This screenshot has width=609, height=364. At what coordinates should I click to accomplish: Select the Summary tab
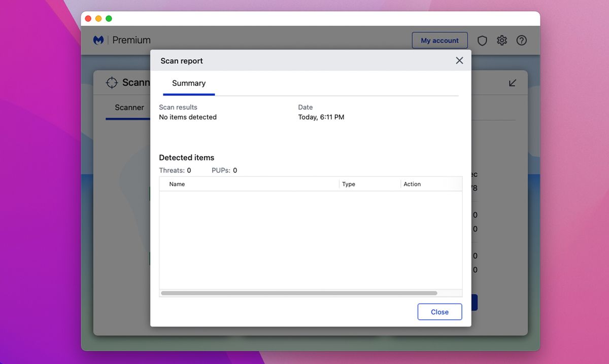(189, 84)
